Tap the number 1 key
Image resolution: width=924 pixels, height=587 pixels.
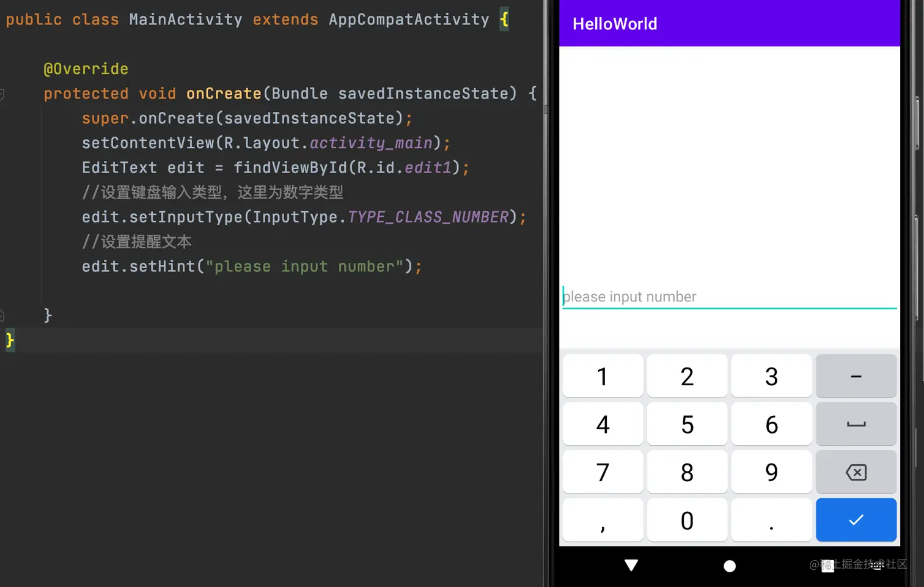coord(603,376)
